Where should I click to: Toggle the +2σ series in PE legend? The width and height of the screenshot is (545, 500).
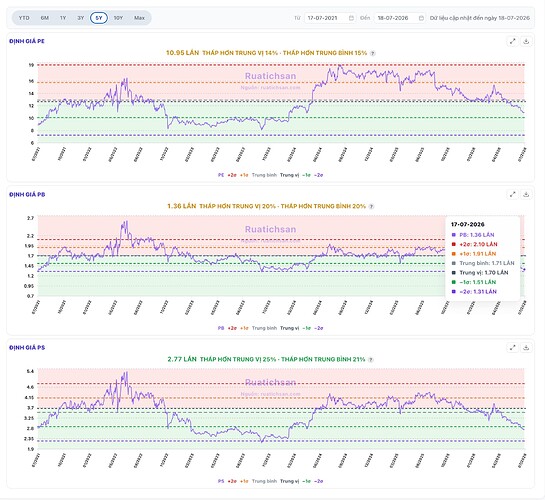(x=232, y=175)
